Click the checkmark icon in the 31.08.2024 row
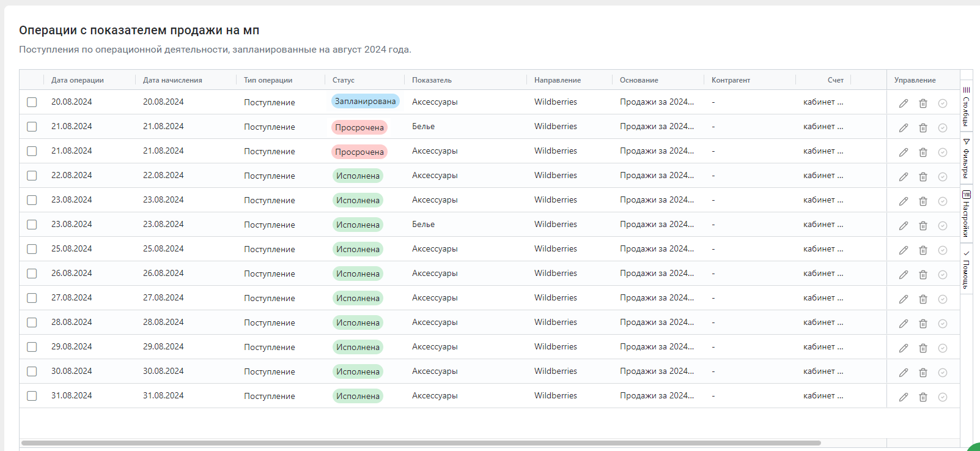 pyautogui.click(x=943, y=397)
